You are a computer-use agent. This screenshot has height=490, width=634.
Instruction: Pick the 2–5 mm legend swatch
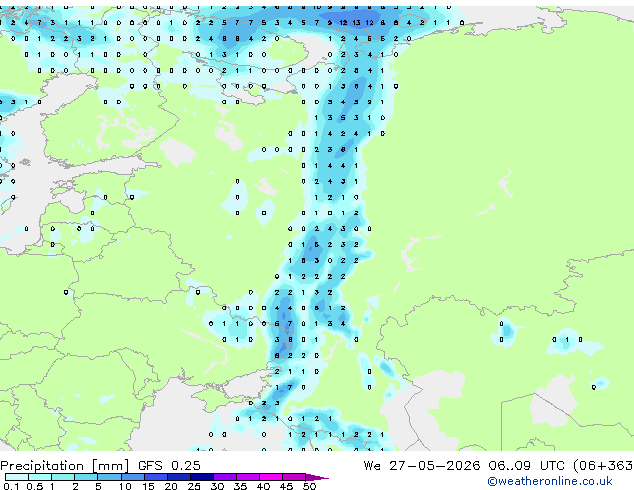(x=86, y=477)
